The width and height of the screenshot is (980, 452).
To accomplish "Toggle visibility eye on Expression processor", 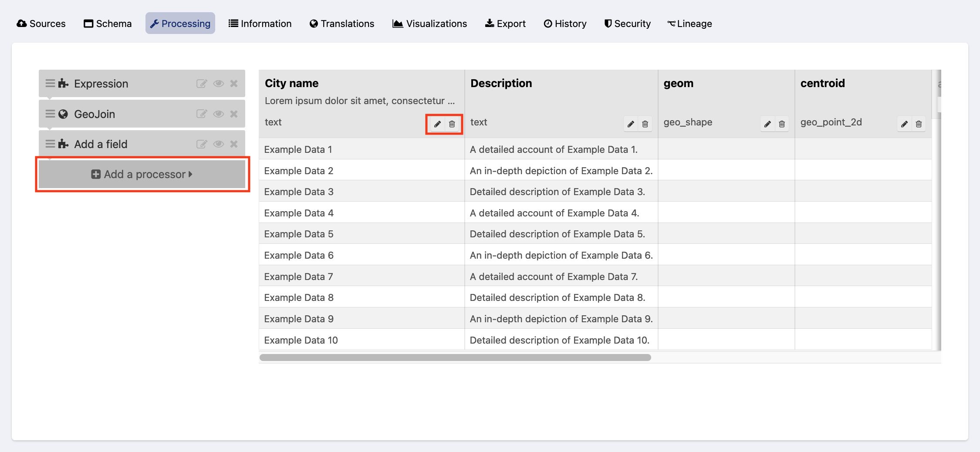I will pos(218,84).
